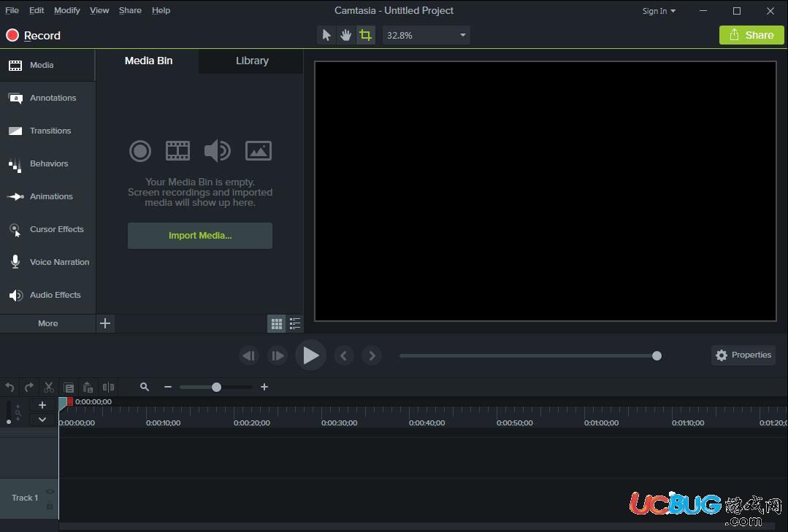Click the Copy icon in timeline toolbar

69,388
